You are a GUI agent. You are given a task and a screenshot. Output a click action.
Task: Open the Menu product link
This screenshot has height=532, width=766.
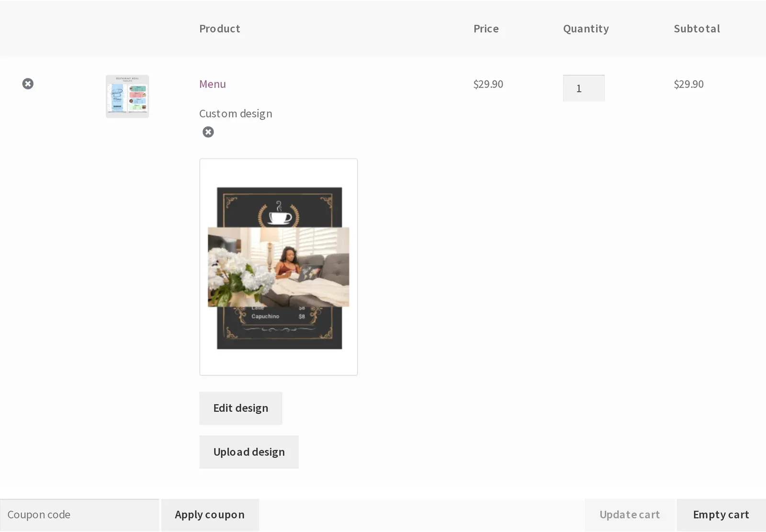[213, 84]
